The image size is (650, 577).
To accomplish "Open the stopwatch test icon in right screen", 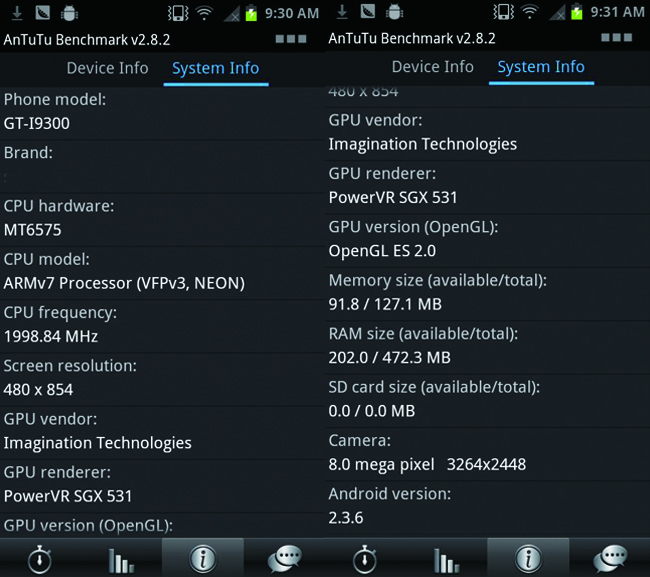I will [365, 559].
